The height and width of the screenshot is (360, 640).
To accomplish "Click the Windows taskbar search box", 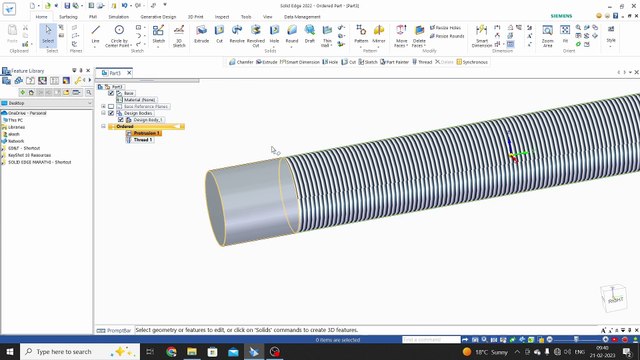I will point(80,351).
